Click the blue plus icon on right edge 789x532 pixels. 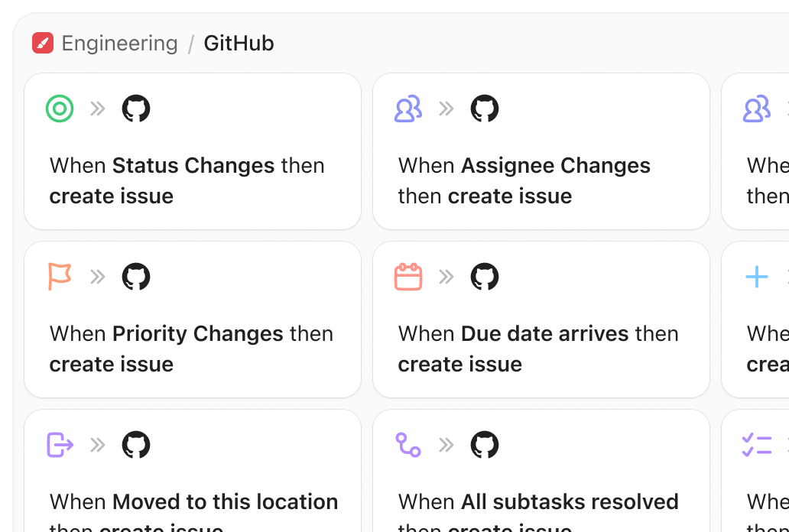click(755, 277)
